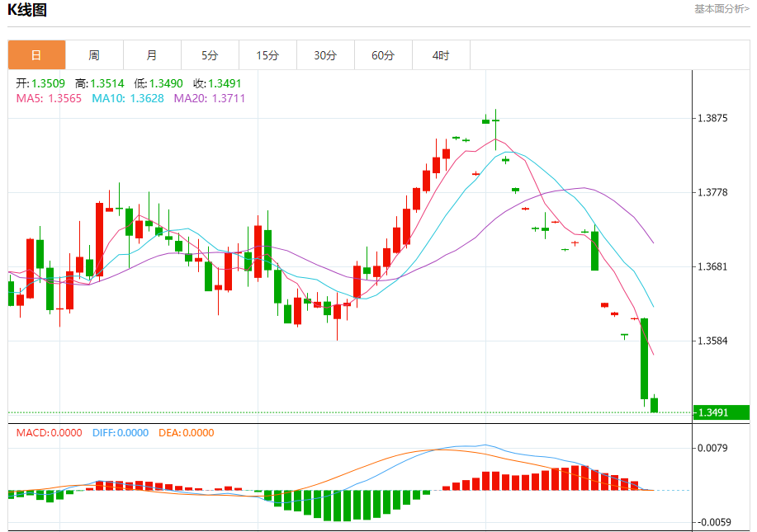The image size is (757, 532).
Task: Click the last large green candlestick
Action: (644, 359)
